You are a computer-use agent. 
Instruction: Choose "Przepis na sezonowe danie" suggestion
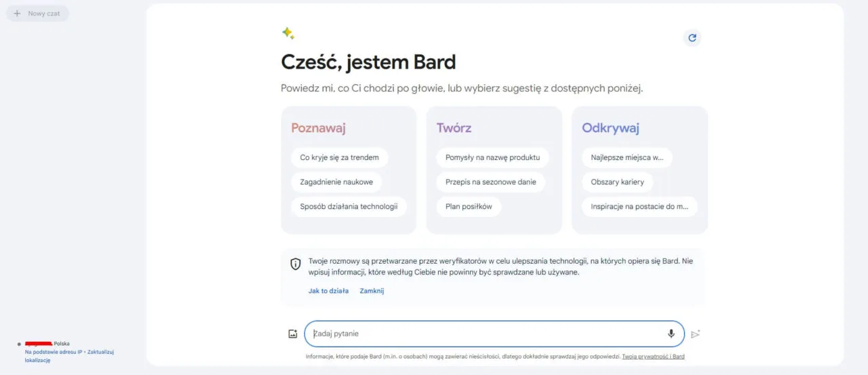coord(490,182)
